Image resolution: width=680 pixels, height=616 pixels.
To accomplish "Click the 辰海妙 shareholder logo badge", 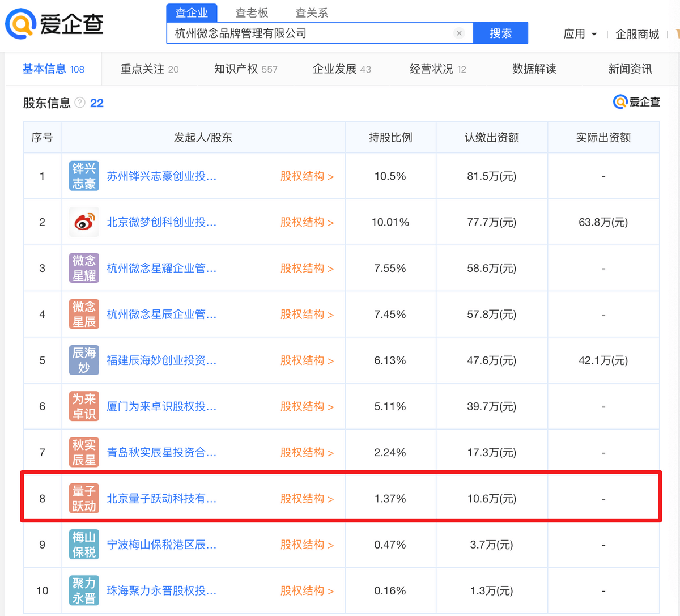I will pos(84,360).
